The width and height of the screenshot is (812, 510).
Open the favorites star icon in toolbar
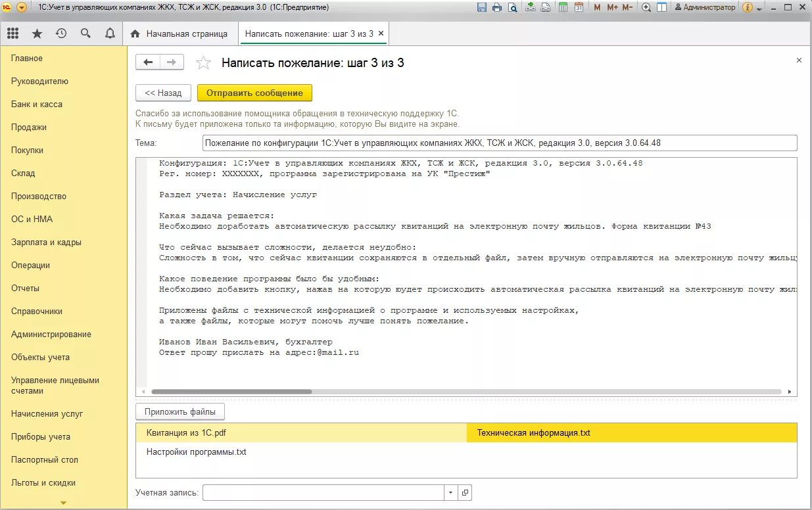coord(37,34)
